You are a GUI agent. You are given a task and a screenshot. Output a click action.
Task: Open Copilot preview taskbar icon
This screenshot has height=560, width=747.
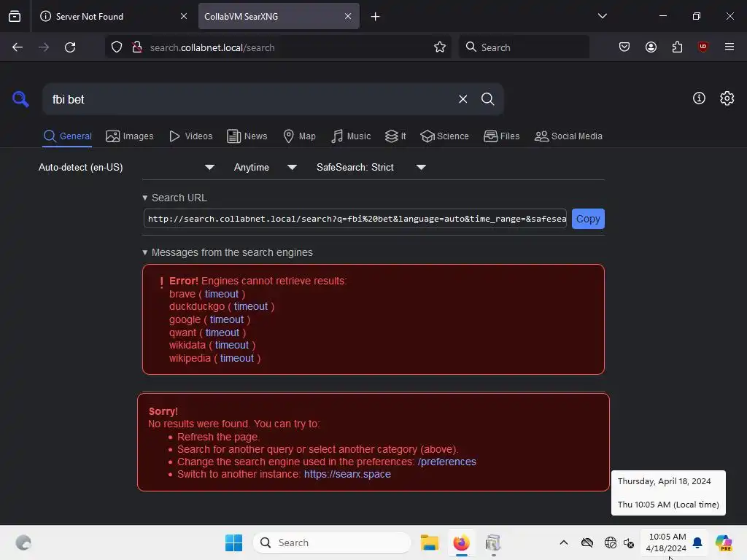724,542
